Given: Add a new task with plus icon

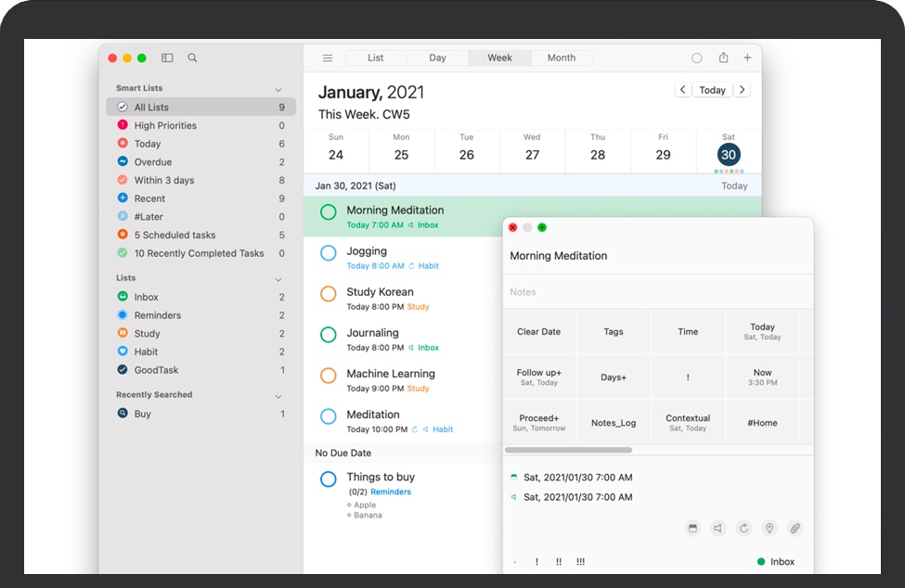Looking at the screenshot, I should 747,58.
